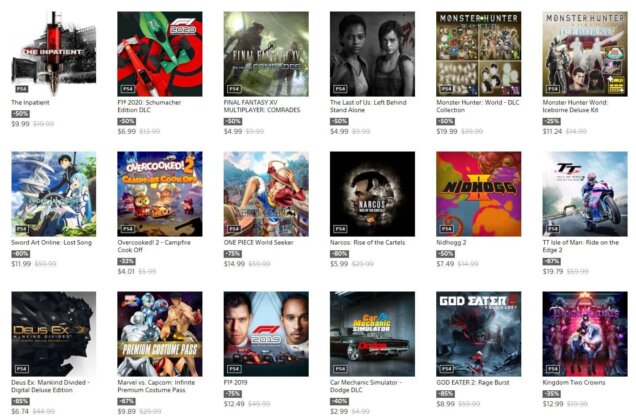Click the Kingdom Two Crowns title link
Image resolution: width=636 pixels, height=420 pixels.
[x=574, y=383]
